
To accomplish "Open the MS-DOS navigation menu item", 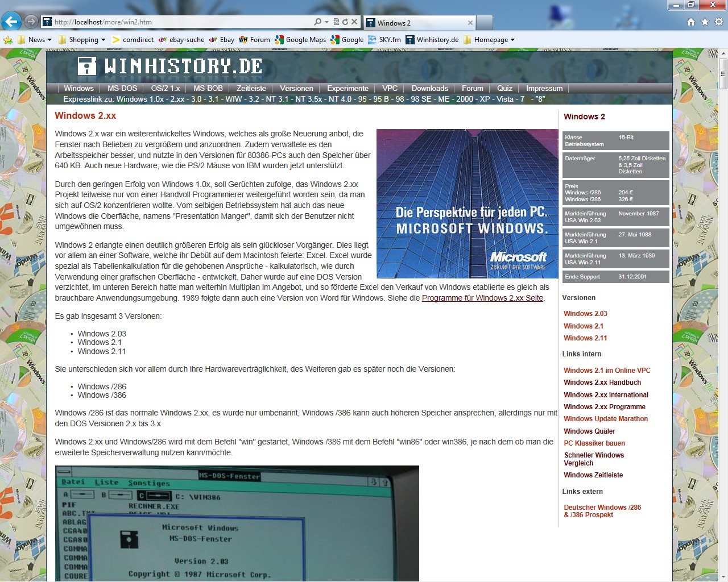I will 122,89.
